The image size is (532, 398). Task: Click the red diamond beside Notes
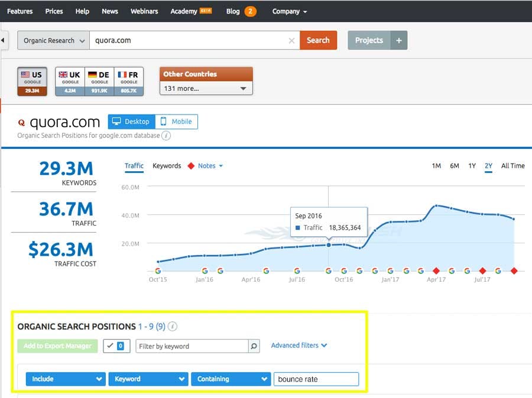click(191, 166)
